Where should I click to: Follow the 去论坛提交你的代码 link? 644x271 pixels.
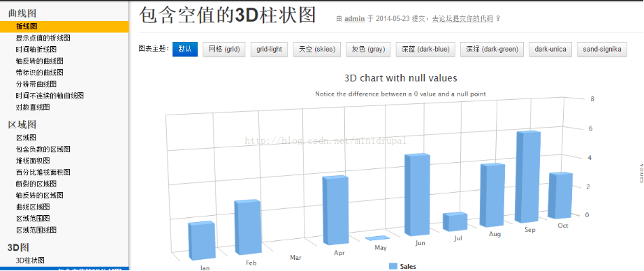pos(462,19)
